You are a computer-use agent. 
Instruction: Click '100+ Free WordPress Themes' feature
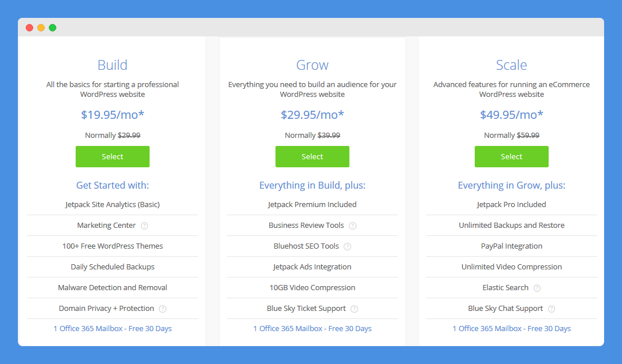point(113,246)
